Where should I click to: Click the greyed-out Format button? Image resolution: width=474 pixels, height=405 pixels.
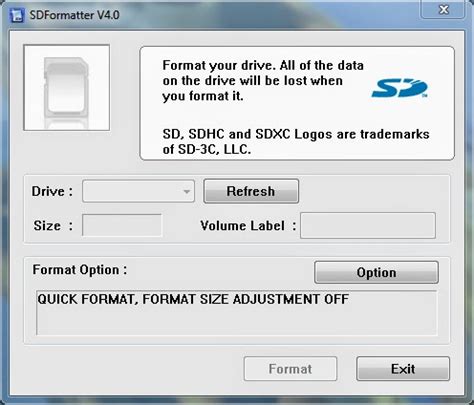coord(290,369)
